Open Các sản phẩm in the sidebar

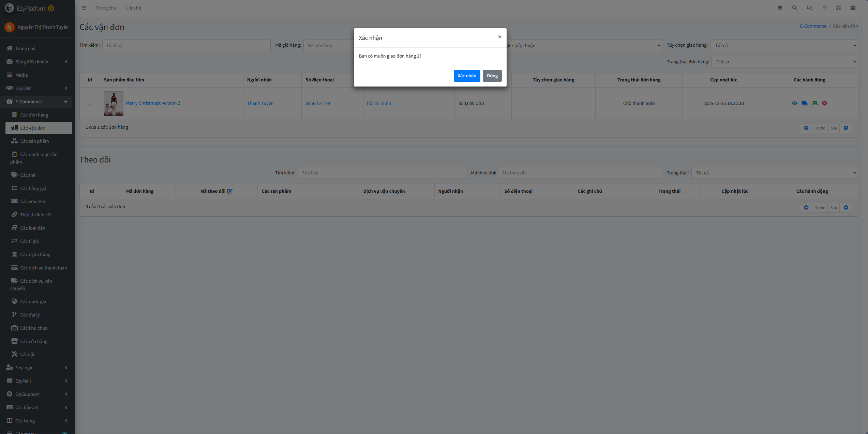point(34,141)
